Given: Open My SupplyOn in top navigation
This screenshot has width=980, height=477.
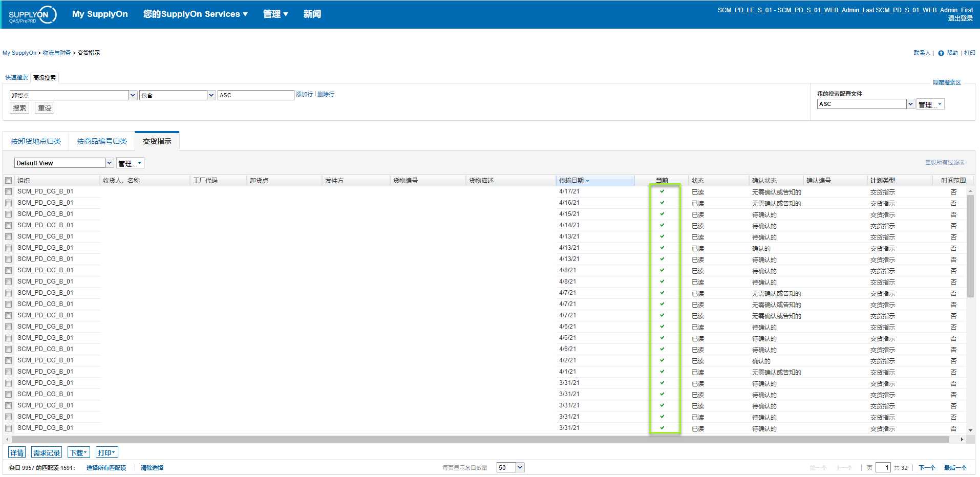Looking at the screenshot, I should 100,14.
